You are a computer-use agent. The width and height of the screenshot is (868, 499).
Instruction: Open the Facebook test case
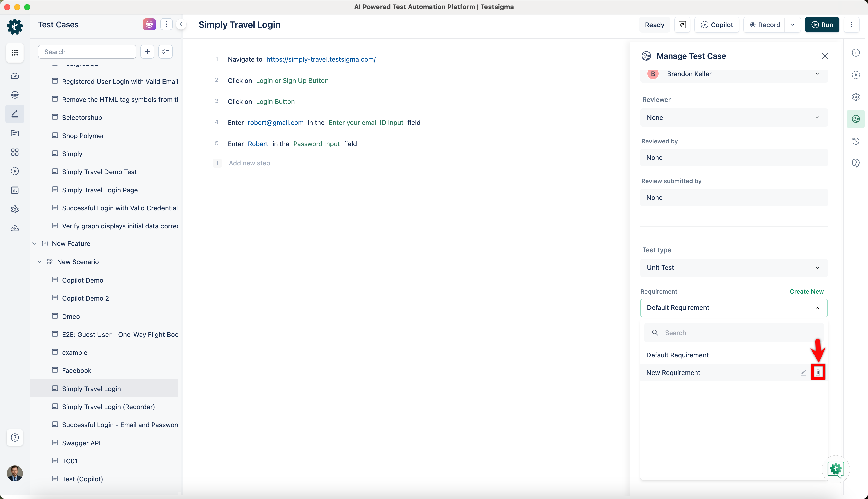pyautogui.click(x=76, y=370)
